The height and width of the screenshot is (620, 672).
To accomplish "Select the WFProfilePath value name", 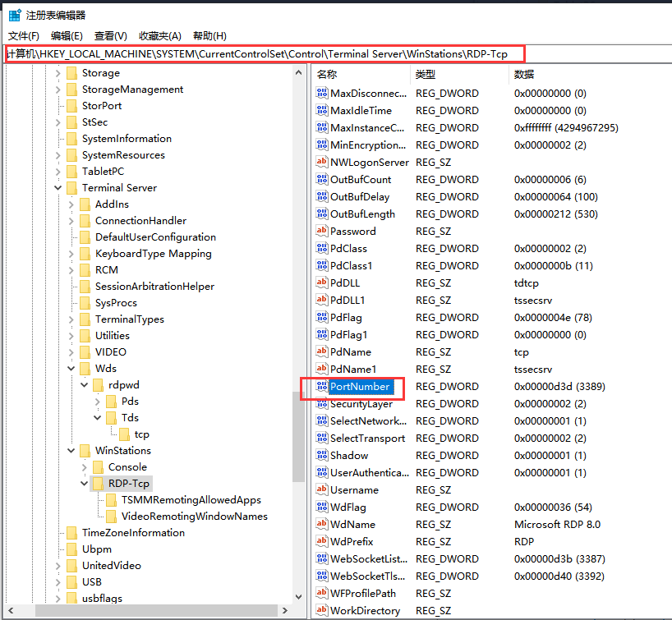I will 362,594.
